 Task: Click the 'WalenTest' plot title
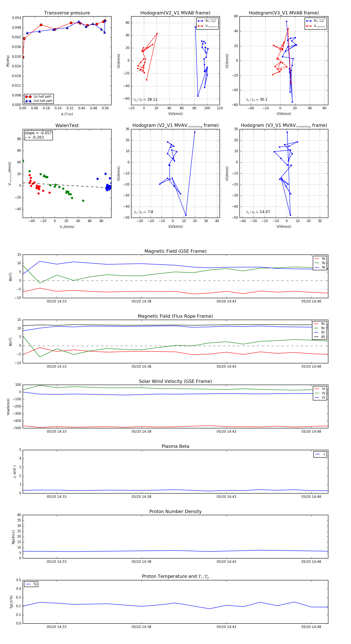tap(67, 125)
